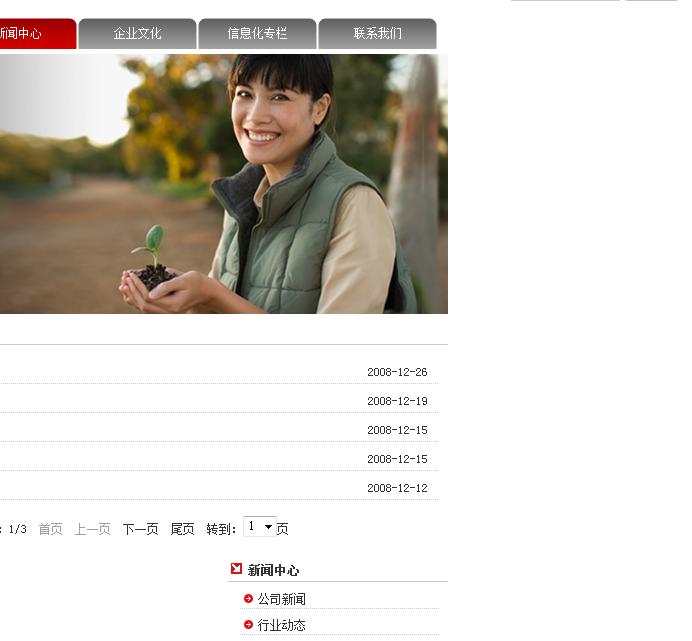Open the 企业文化 navigation tab
Image resolution: width=692 pixels, height=641 pixels.
pos(137,34)
